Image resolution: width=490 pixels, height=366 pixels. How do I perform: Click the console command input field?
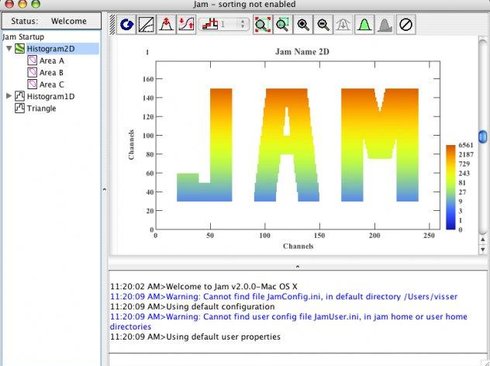click(298, 359)
